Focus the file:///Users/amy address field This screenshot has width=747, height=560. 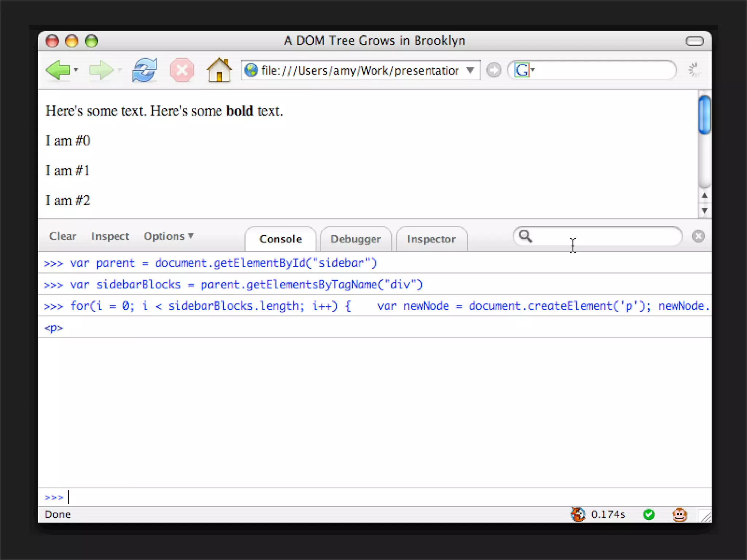360,70
